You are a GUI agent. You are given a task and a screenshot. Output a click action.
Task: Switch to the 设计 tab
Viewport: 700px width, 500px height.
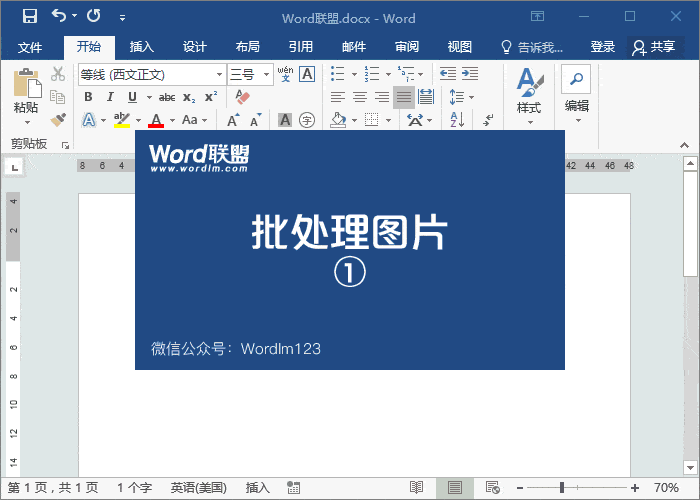click(x=195, y=46)
